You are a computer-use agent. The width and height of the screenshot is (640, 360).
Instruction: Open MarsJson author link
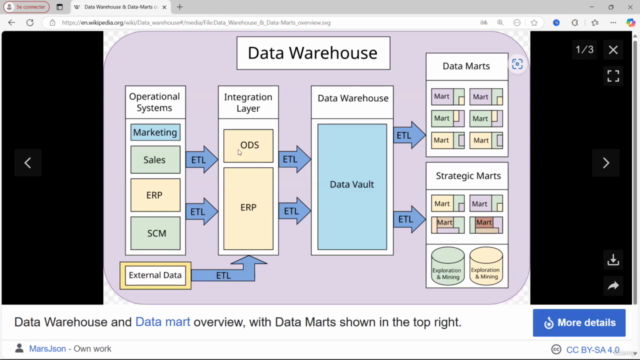coord(47,349)
